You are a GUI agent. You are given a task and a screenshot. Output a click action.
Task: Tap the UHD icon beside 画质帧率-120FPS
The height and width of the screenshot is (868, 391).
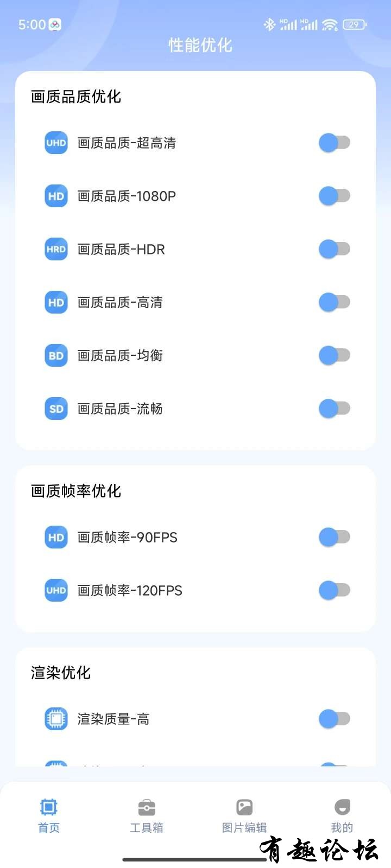56,590
